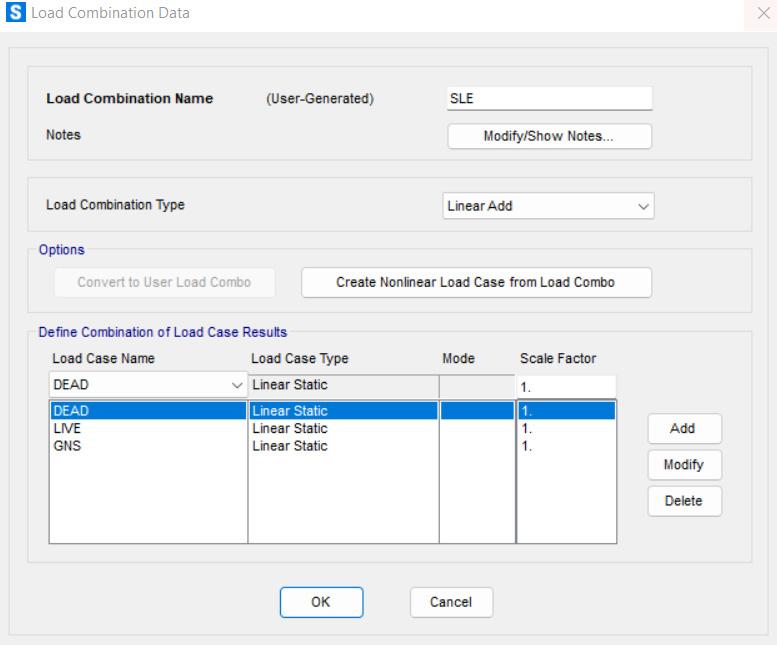Open Modify/Show Notes dialog
This screenshot has width=777, height=645.
pos(549,136)
